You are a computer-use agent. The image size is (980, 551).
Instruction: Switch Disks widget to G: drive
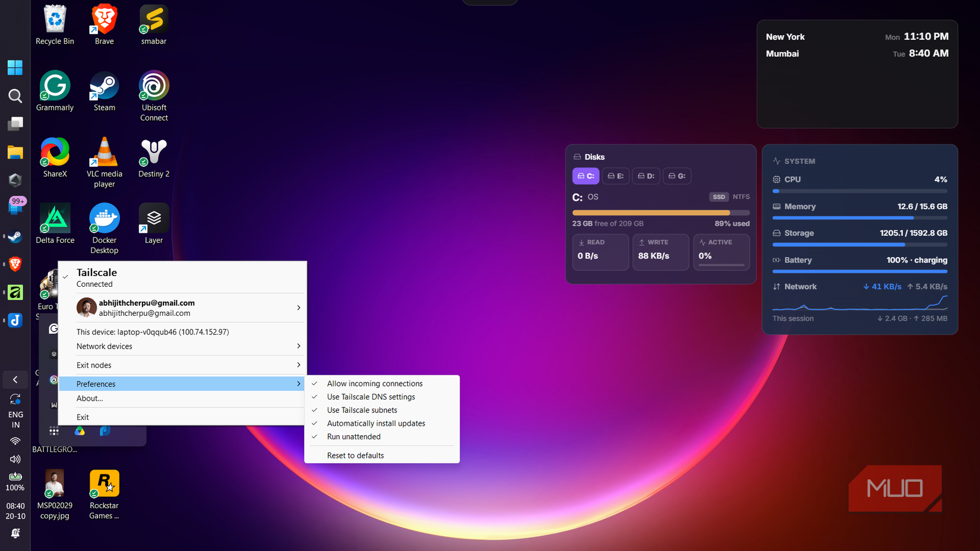point(676,176)
